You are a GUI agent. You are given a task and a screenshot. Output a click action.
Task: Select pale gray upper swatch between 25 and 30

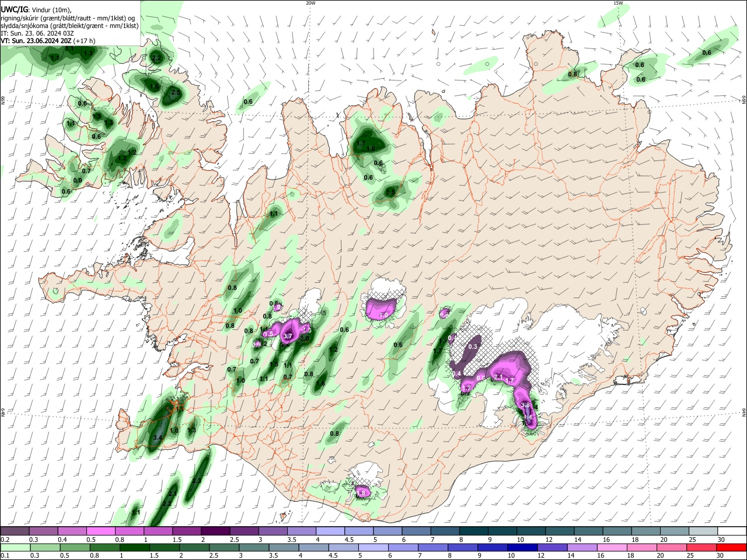(702, 531)
